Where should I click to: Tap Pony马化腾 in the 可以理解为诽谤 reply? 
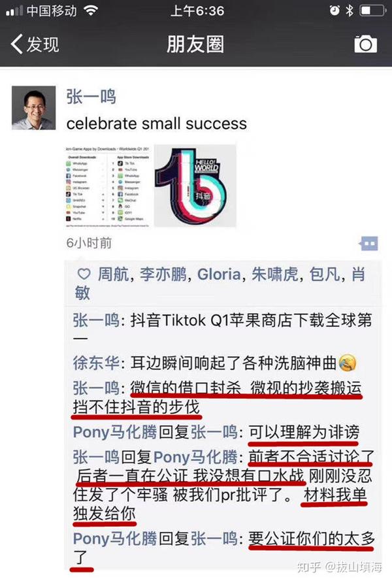[115, 432]
